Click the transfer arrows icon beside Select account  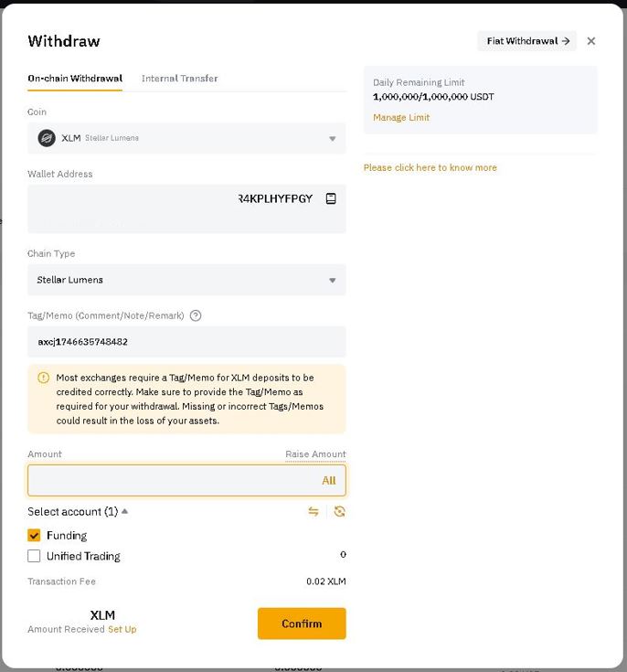point(313,511)
